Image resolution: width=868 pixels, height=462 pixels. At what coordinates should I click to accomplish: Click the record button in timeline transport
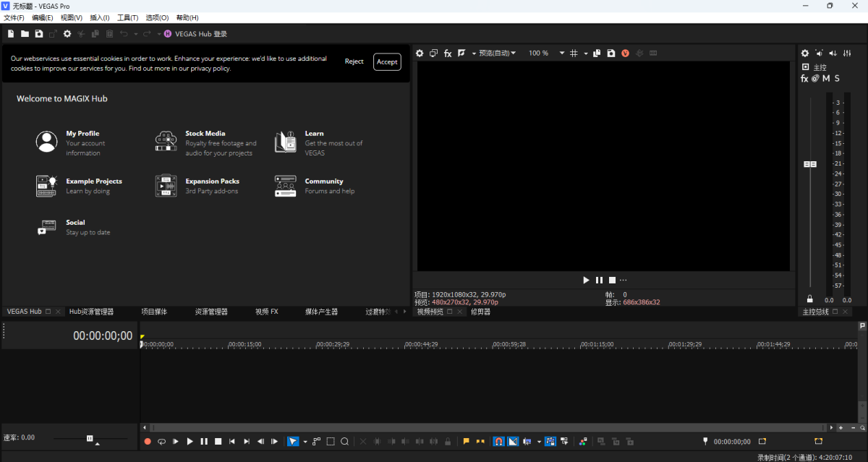click(x=148, y=441)
